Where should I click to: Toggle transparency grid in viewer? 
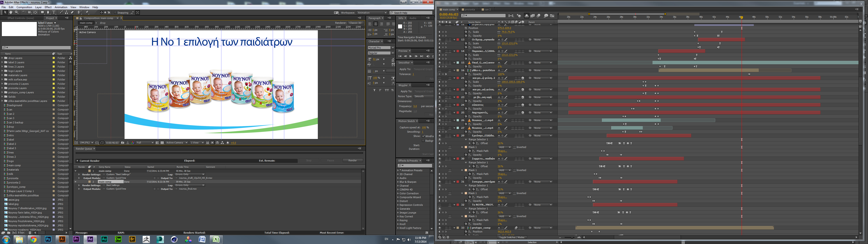162,143
